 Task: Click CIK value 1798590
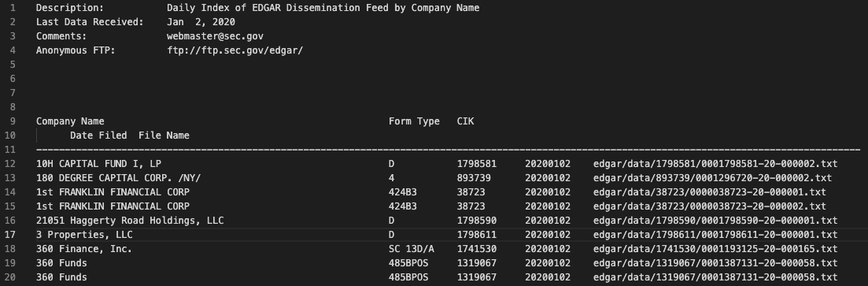click(477, 221)
